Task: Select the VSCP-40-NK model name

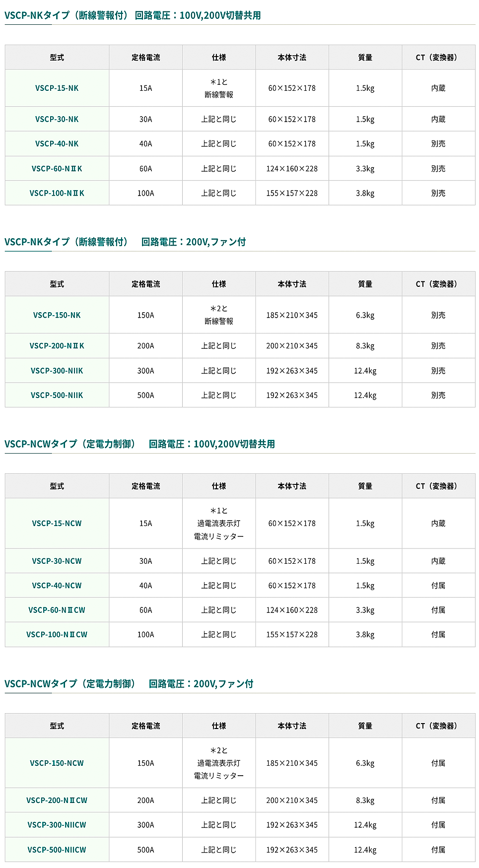Action: [57, 144]
